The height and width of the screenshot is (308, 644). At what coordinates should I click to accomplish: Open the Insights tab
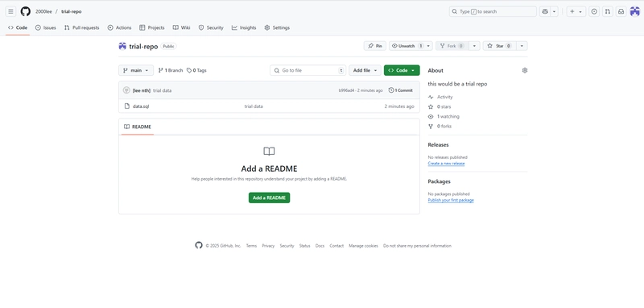[244, 27]
